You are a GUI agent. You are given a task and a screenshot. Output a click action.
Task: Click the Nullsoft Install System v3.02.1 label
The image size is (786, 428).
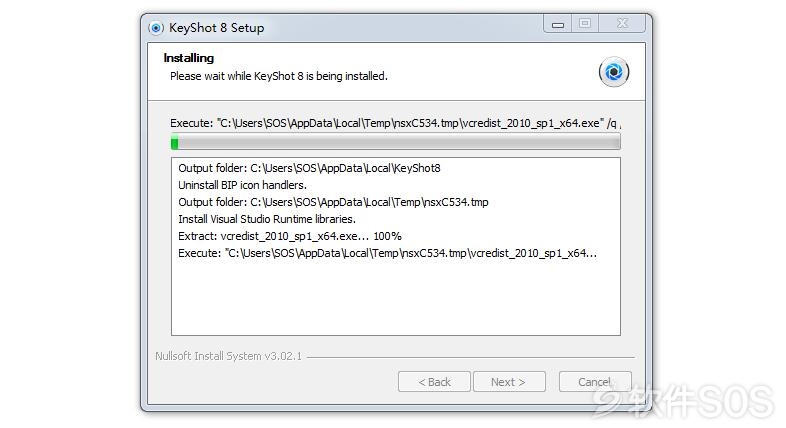(x=229, y=356)
